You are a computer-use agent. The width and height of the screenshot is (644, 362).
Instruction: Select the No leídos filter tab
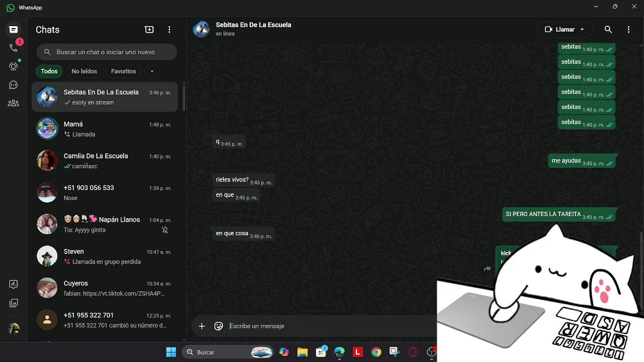[x=84, y=71]
